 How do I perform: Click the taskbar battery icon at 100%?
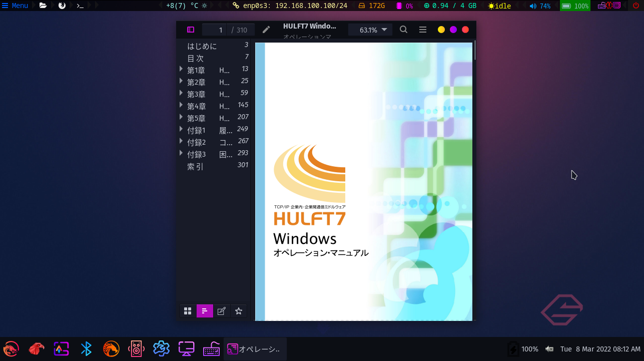pos(513,349)
